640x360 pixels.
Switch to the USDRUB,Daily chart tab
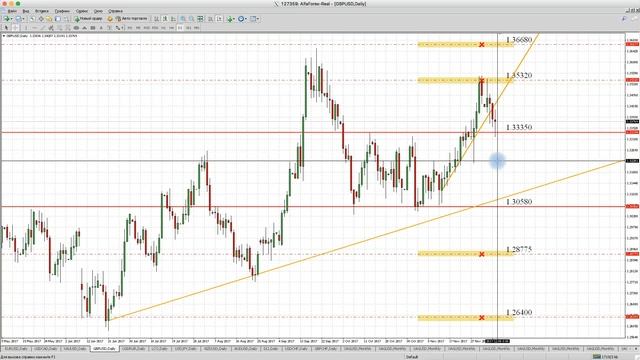point(133,349)
